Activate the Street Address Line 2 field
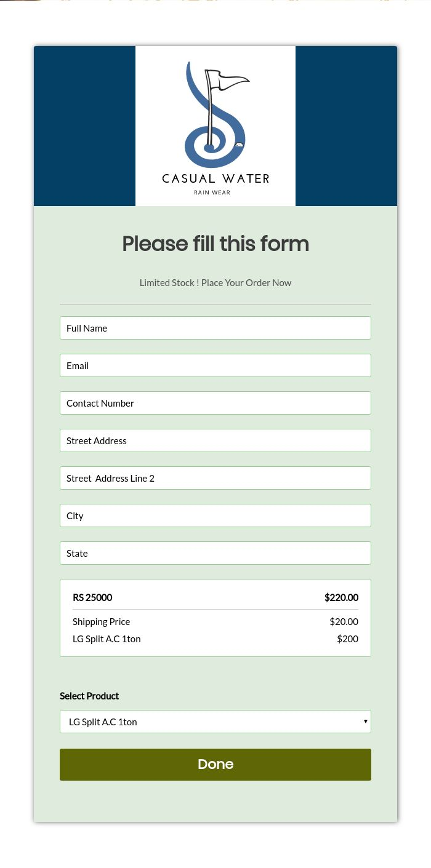 pyautogui.click(x=216, y=478)
